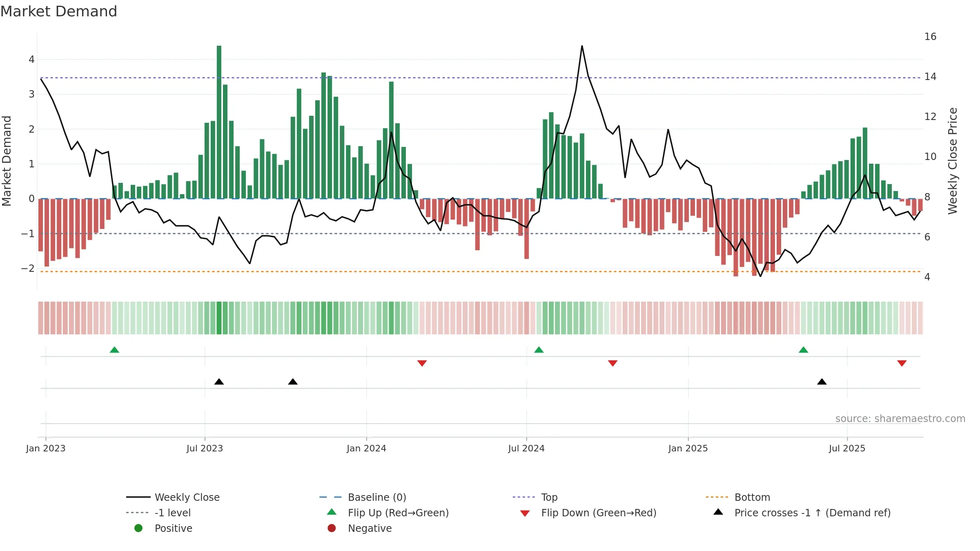Click the red Flip Down legend triangle
This screenshot has width=980, height=551.
pyautogui.click(x=525, y=513)
